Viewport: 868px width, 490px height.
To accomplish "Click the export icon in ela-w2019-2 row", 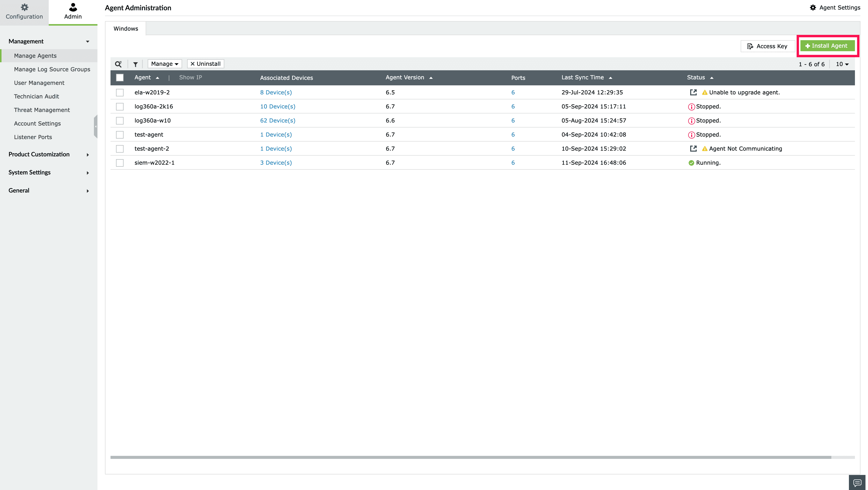I will pyautogui.click(x=693, y=92).
